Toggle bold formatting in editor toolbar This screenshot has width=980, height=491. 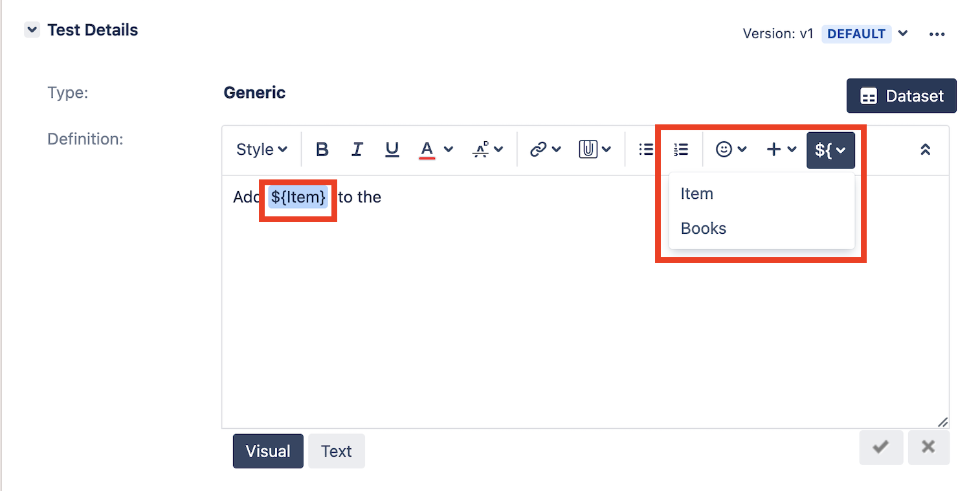[322, 150]
